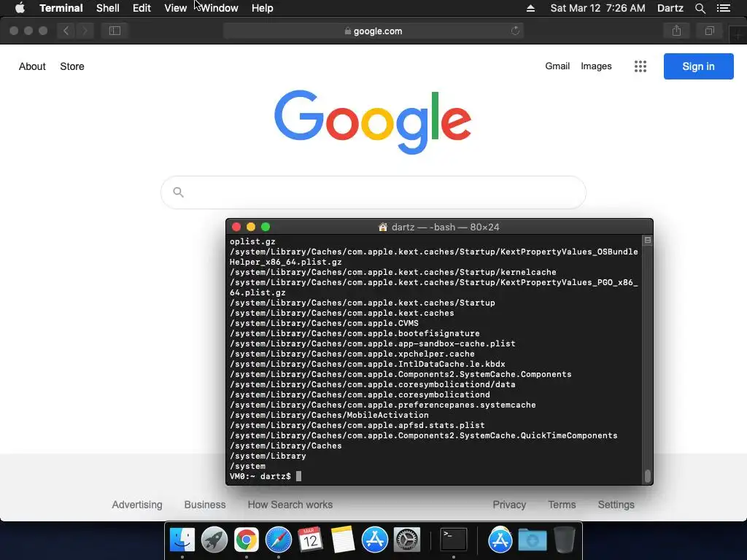The height and width of the screenshot is (560, 747).
Task: Minimize the Terminal window
Action: 251,227
